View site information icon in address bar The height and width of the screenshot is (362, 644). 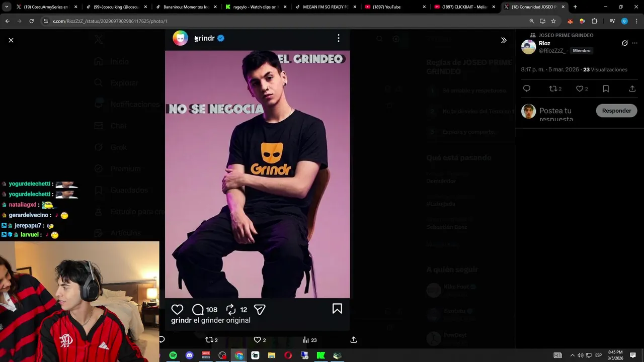pyautogui.click(x=46, y=21)
